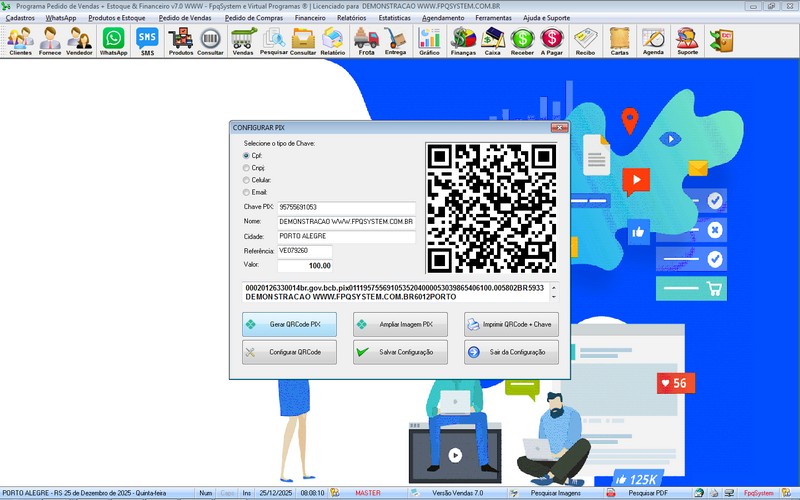Open the Gráfico chart icon
Screen dimensions: 800x500
point(429,41)
